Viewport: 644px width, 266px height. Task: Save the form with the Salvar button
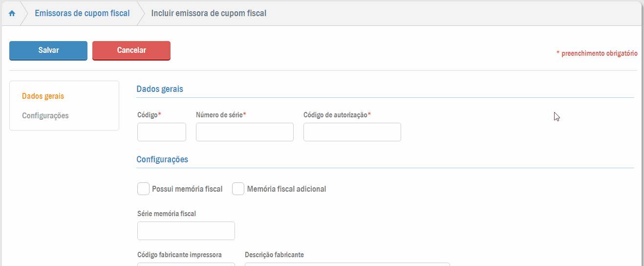pyautogui.click(x=48, y=50)
